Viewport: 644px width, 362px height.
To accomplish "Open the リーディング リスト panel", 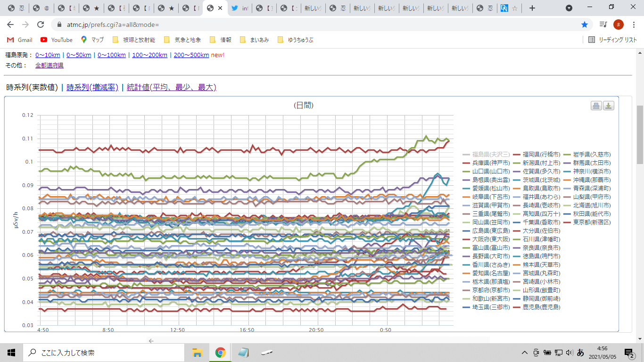I will pos(612,40).
